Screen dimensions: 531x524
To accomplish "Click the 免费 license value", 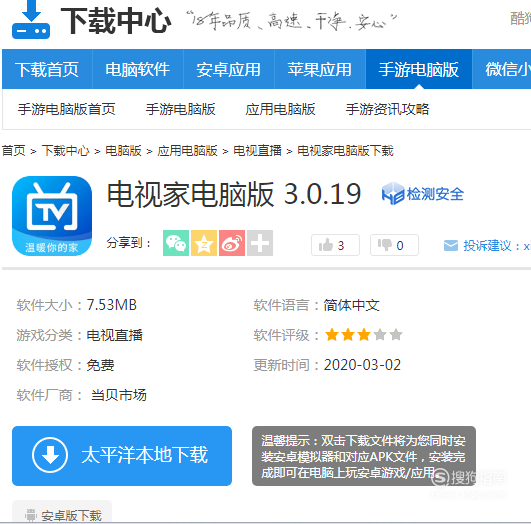I will pos(101,365).
